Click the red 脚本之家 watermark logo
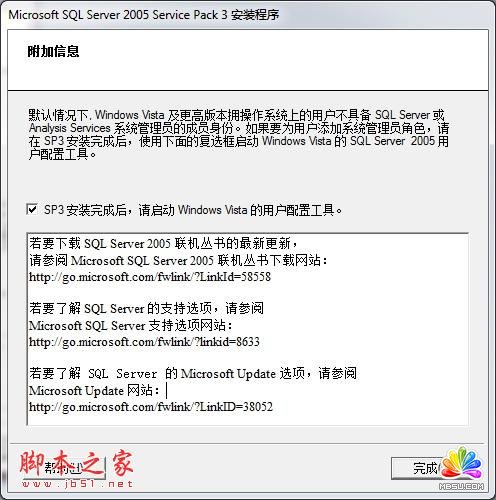 coord(76,464)
